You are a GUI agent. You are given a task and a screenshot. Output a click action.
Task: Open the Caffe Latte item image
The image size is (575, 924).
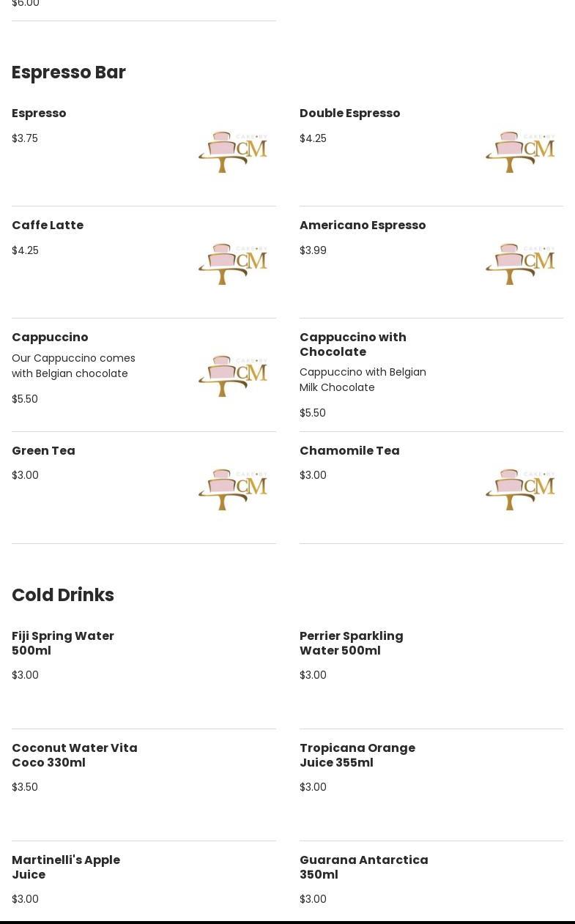233,264
